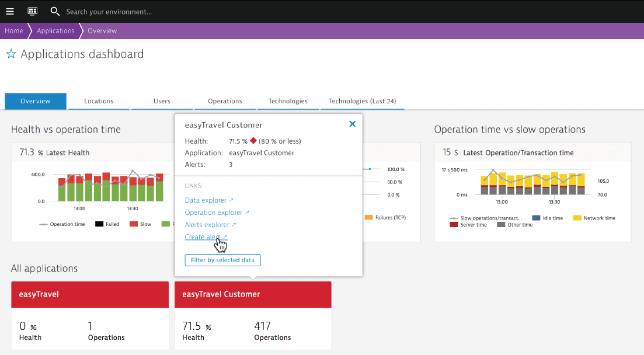The image size is (644, 355).
Task: Switch to the Operations tab
Action: tap(225, 101)
